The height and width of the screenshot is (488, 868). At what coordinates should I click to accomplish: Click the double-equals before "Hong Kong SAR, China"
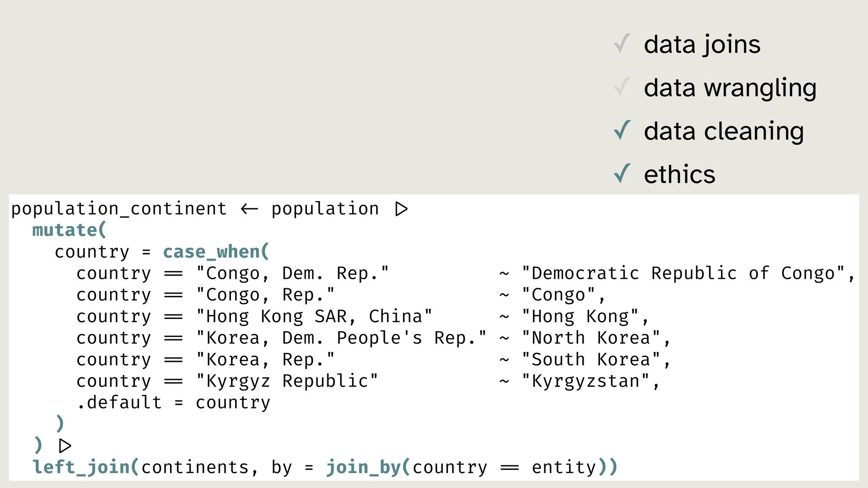pos(173,317)
